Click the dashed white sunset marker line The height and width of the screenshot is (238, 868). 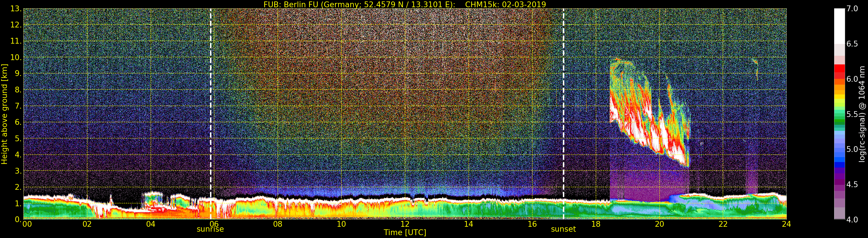coord(563,114)
